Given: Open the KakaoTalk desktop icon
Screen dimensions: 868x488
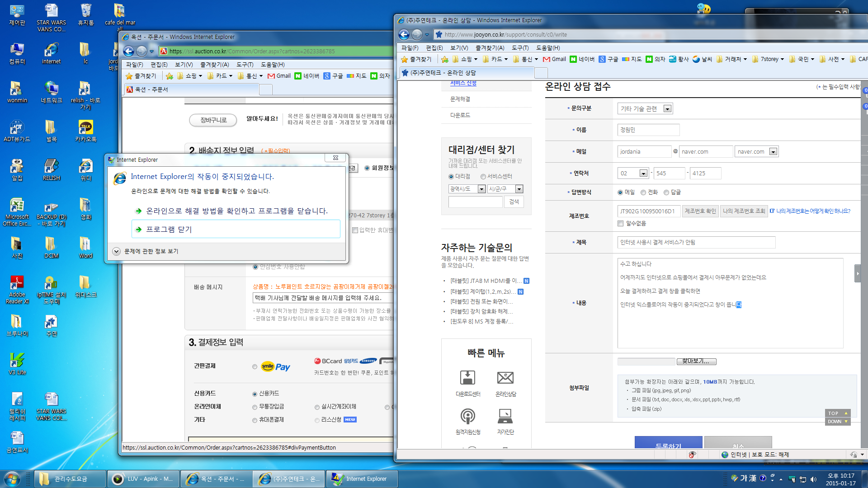Looking at the screenshot, I should (x=85, y=131).
